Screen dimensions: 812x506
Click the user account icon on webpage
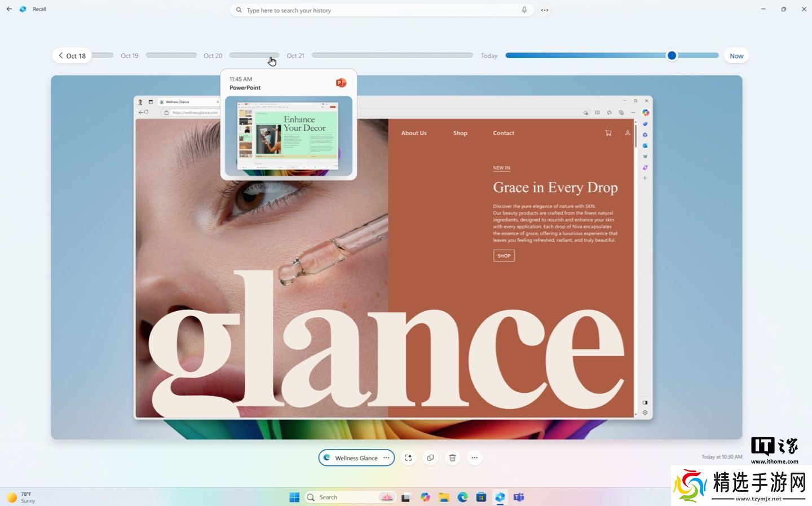[x=627, y=133]
